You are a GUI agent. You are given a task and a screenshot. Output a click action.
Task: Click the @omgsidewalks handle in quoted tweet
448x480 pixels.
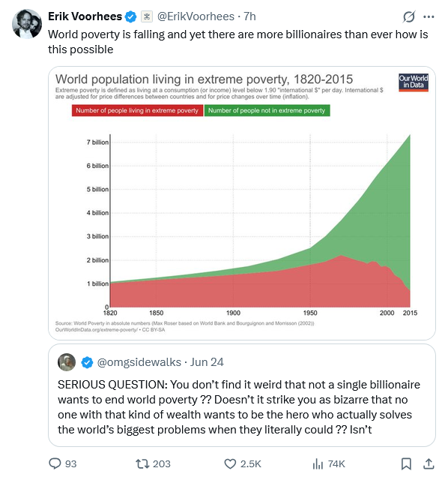(139, 362)
